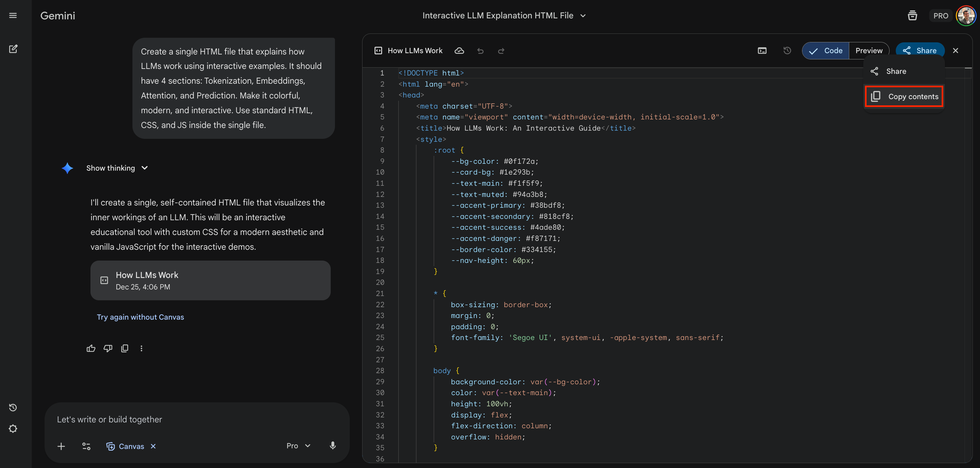Open canvas version history icon
Image resolution: width=980 pixels, height=468 pixels.
tap(787, 51)
